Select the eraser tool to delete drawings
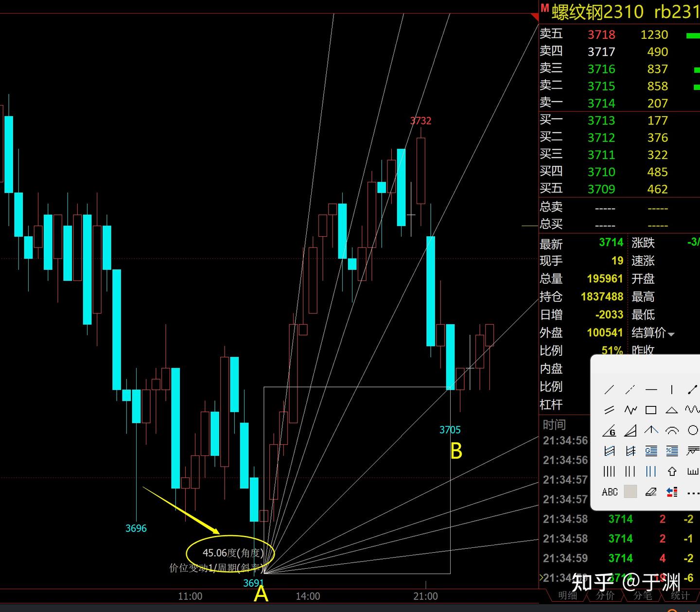The width and height of the screenshot is (700, 612). 651,492
